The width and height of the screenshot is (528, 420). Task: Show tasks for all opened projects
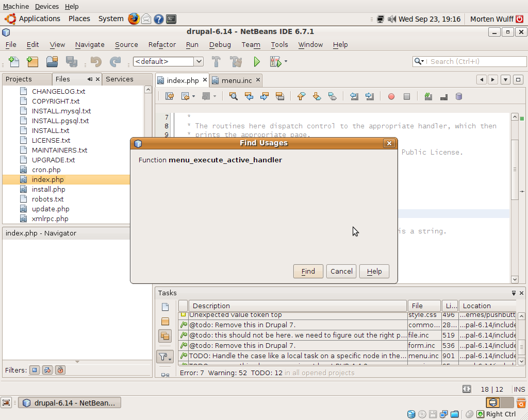(165, 336)
